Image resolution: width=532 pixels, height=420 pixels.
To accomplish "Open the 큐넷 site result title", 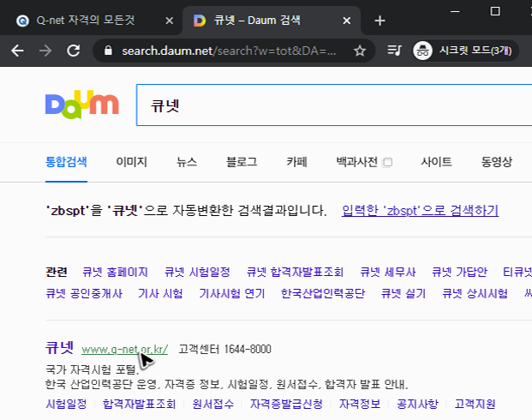I will tap(59, 348).
